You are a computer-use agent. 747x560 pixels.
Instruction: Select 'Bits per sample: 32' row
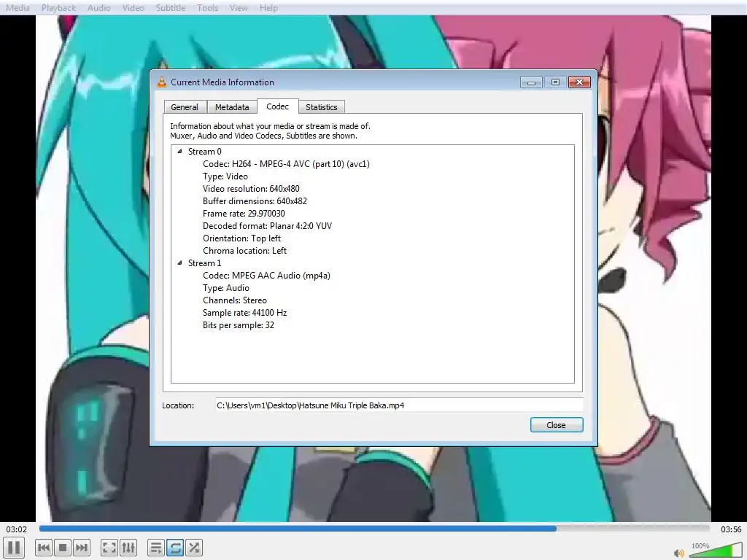(x=239, y=324)
